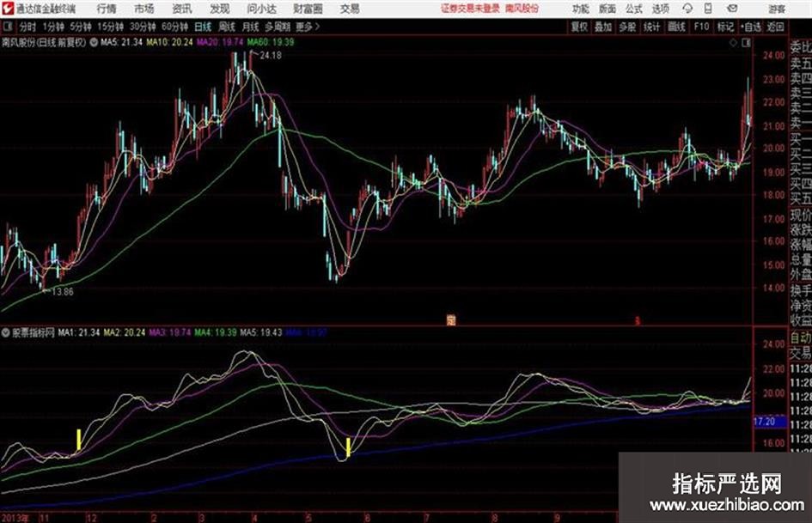Open the 市场 menu
Screen dimensions: 812x523
tap(144, 9)
